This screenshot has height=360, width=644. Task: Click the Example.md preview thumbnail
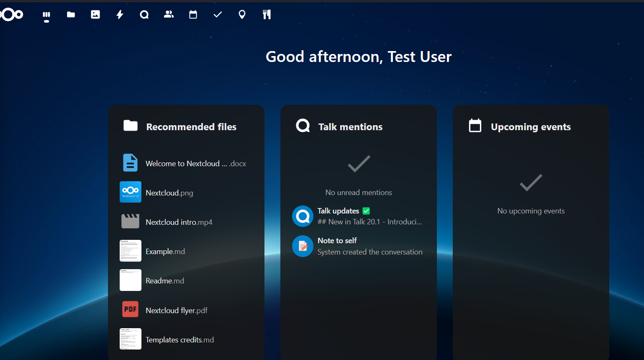131,251
